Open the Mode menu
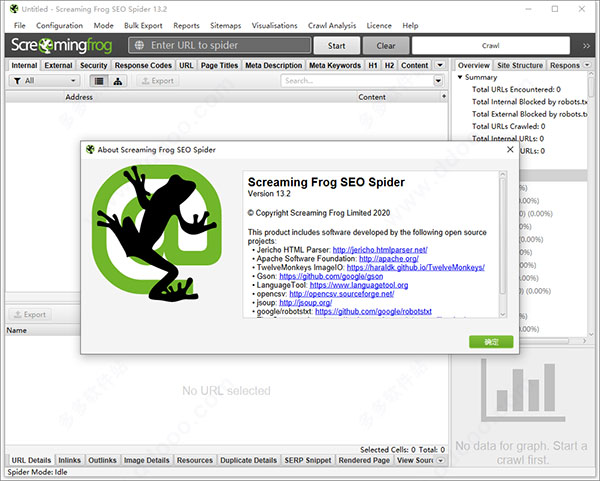600x481 pixels. click(103, 26)
